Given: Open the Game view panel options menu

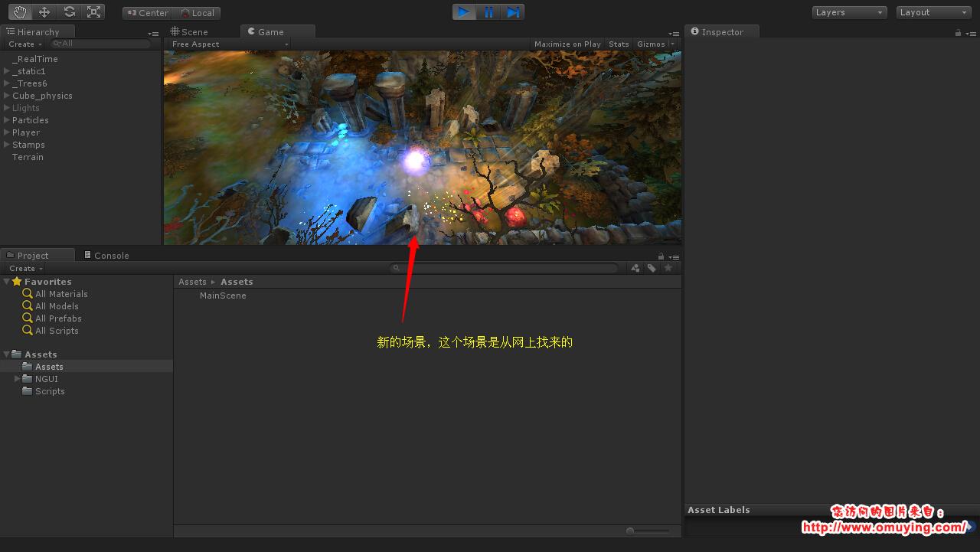Looking at the screenshot, I should [x=674, y=34].
